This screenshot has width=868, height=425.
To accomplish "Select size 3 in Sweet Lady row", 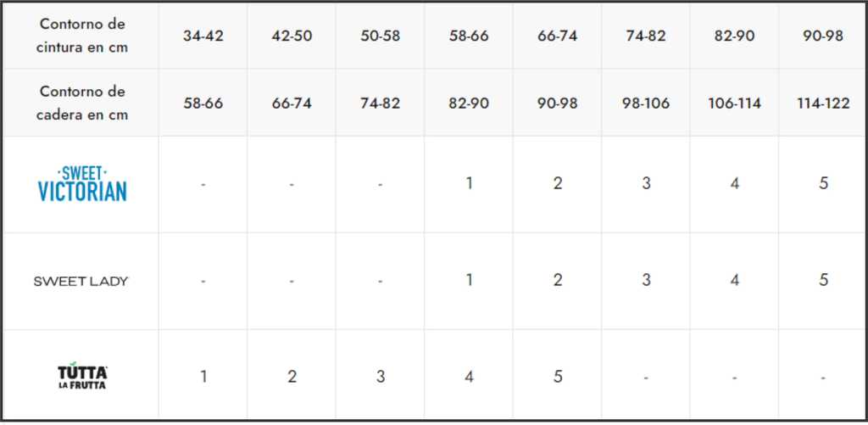I will 646,281.
